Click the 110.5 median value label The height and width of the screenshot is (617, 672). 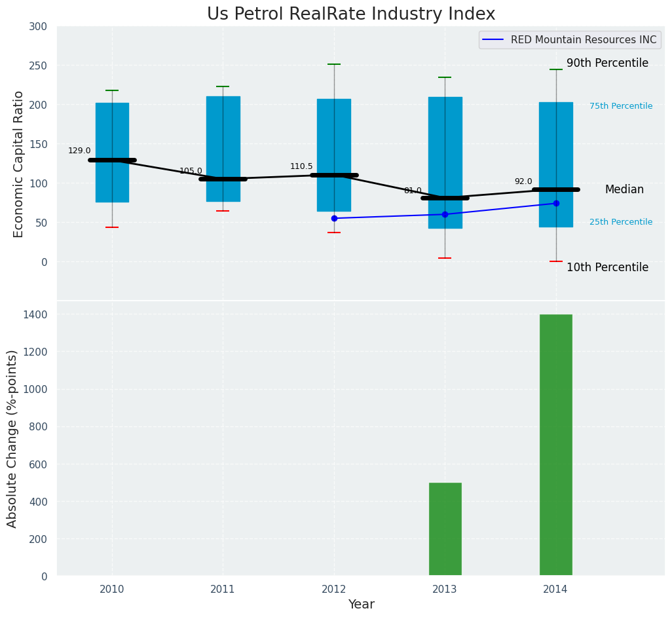pos(301,166)
